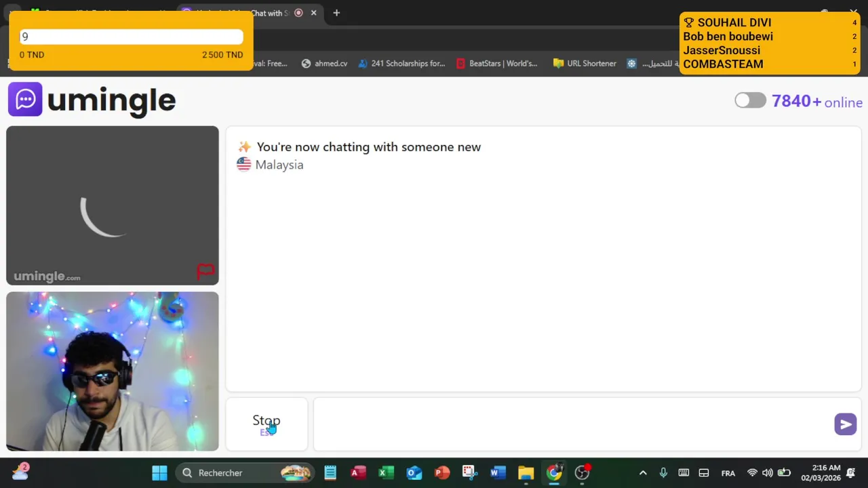Viewport: 868px width, 488px height.
Task: Click the volume speaker icon
Action: coord(768,472)
